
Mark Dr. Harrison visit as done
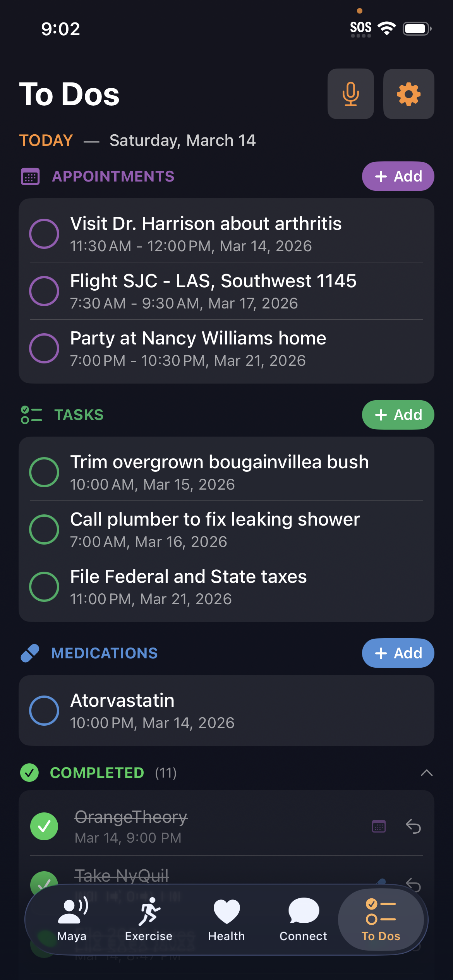(44, 234)
